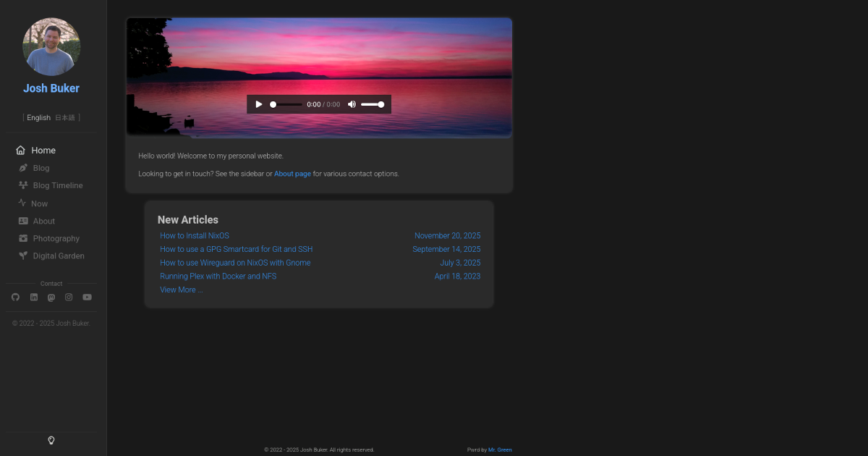Click the LinkedIn contact icon
868x456 pixels.
33,297
